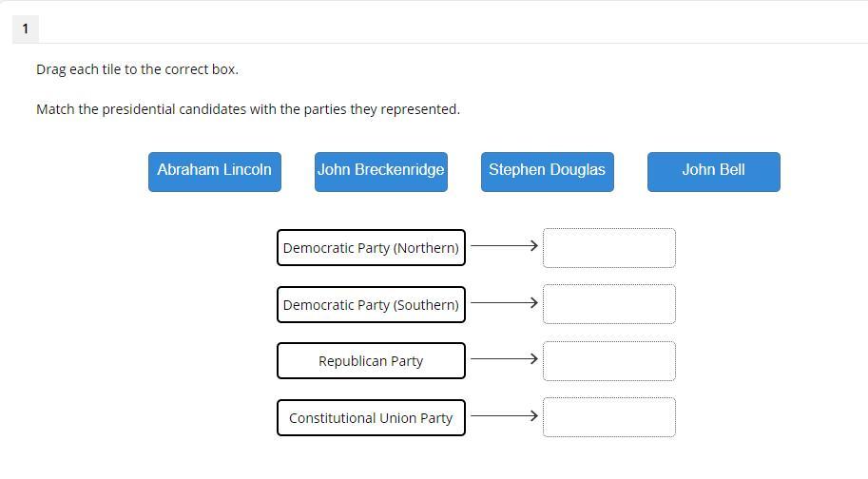
Task: Click the 'Drag each tile' instruction text
Action: [137, 69]
